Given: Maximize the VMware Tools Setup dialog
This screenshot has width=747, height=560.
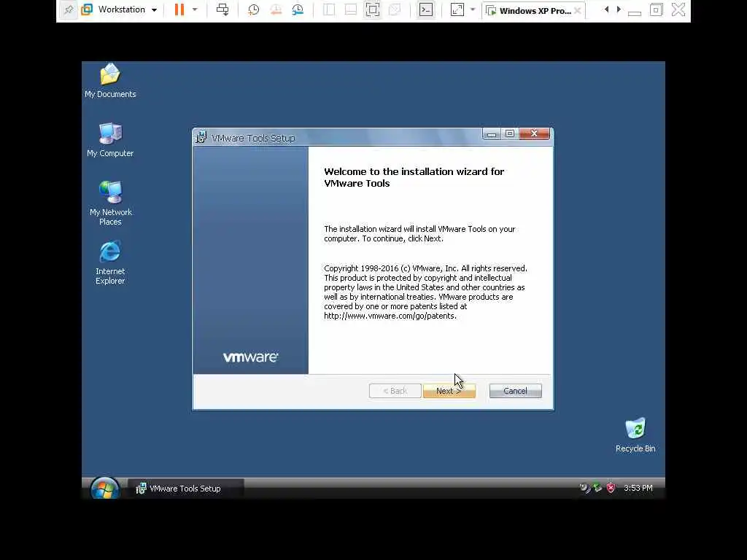Looking at the screenshot, I should pyautogui.click(x=510, y=134).
